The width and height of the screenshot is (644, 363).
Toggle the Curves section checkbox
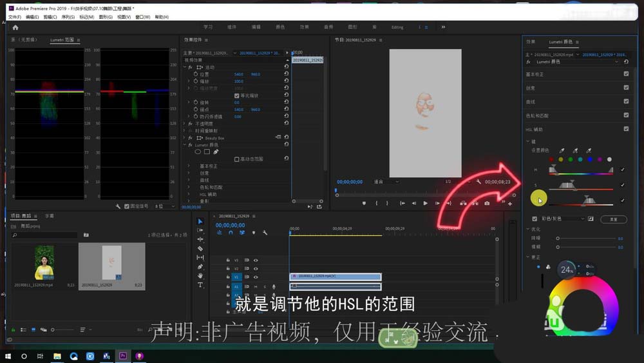626,101
